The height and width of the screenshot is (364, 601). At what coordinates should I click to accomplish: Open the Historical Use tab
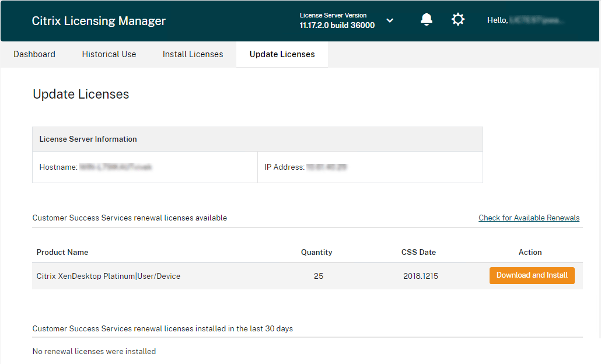coord(109,54)
